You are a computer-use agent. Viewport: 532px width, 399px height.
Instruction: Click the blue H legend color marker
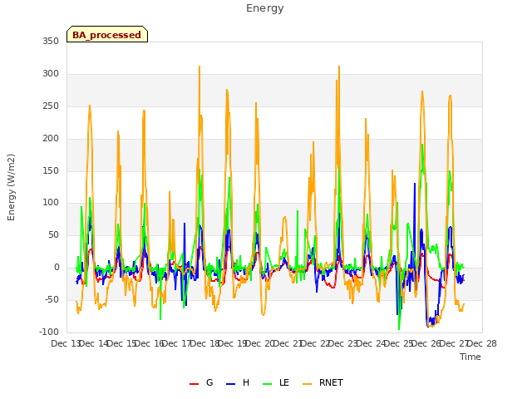click(230, 384)
